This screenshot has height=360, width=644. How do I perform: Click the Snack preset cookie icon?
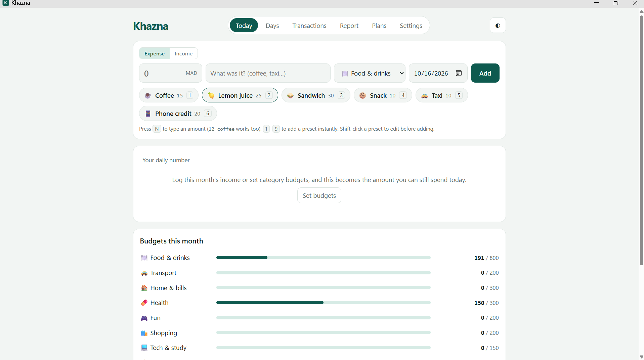click(363, 96)
